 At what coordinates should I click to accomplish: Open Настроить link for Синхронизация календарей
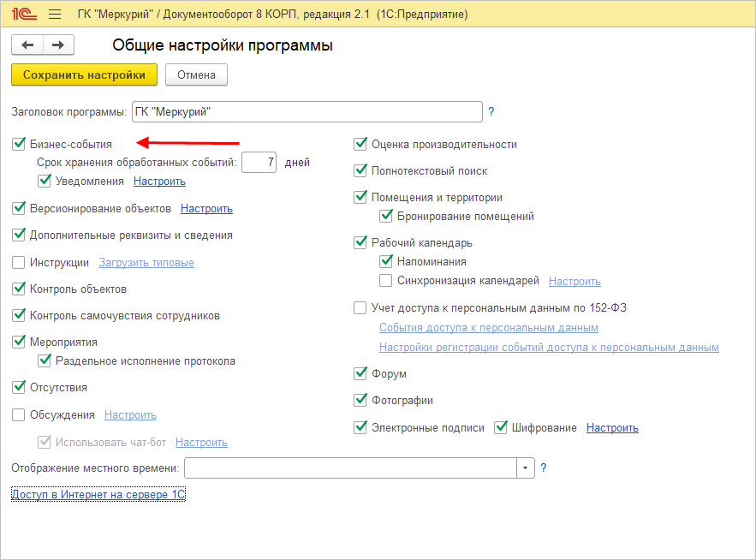[x=574, y=281]
